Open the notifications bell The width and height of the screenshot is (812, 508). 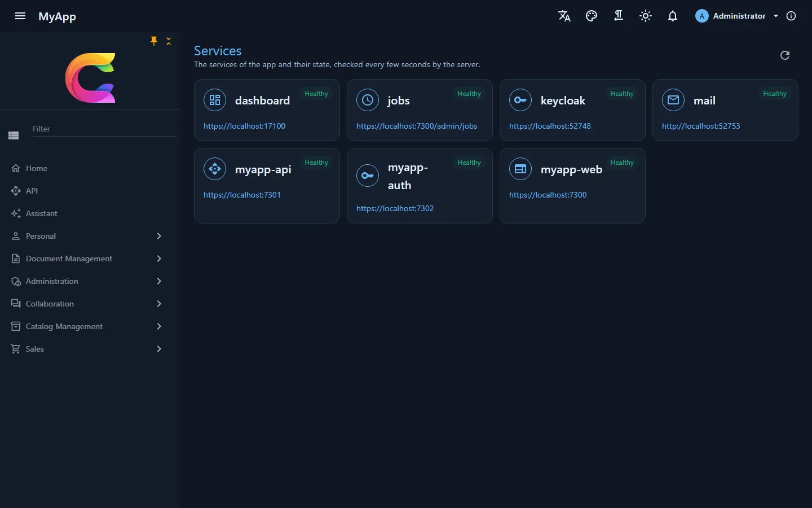673,16
